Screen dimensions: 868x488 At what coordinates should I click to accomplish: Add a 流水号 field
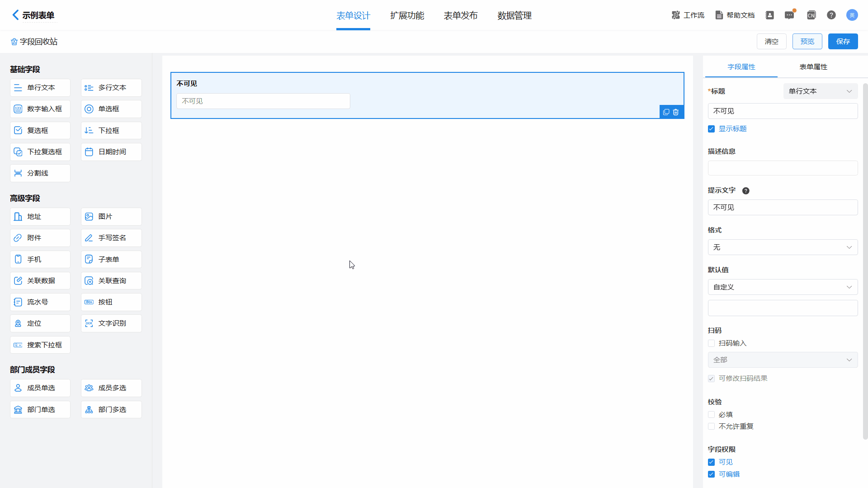[40, 302]
